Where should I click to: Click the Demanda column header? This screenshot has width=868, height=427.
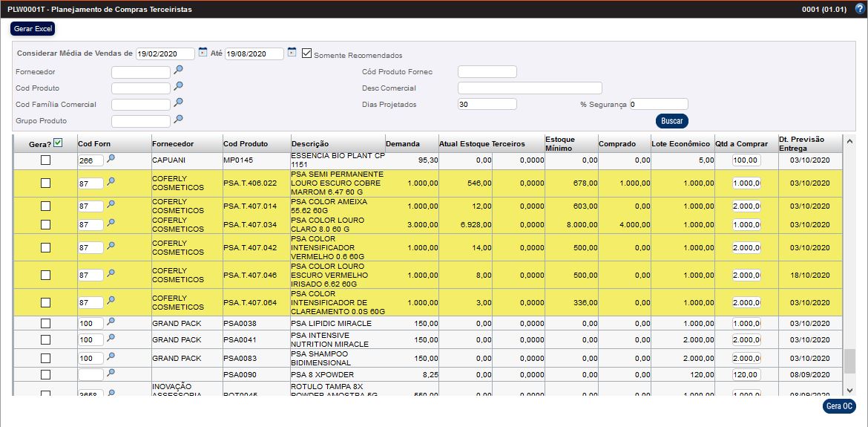click(x=403, y=143)
